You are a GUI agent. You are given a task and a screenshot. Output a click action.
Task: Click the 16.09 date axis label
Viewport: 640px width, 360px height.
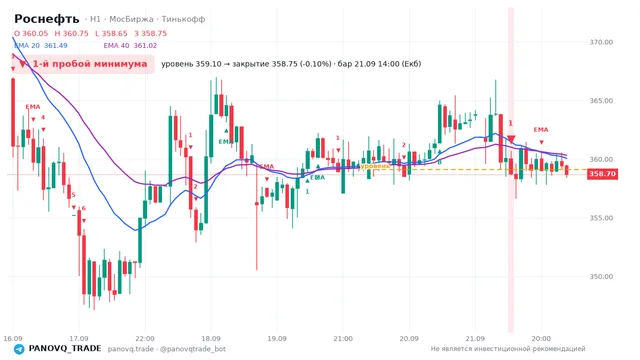point(13,339)
